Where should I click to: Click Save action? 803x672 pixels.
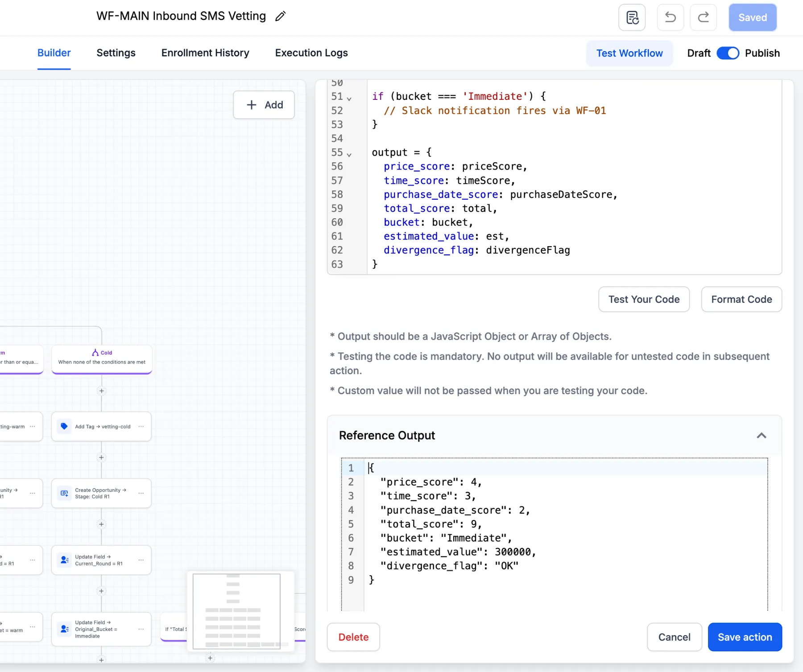(x=745, y=637)
